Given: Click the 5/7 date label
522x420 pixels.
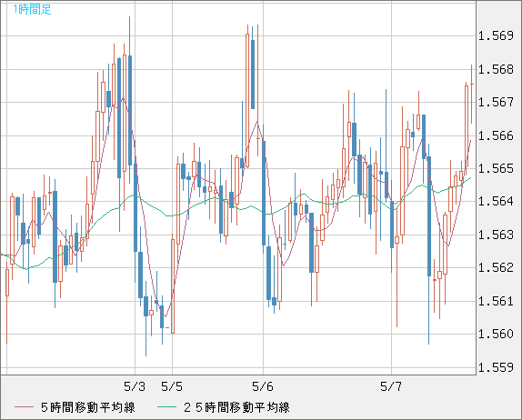Looking at the screenshot, I should pyautogui.click(x=391, y=386).
